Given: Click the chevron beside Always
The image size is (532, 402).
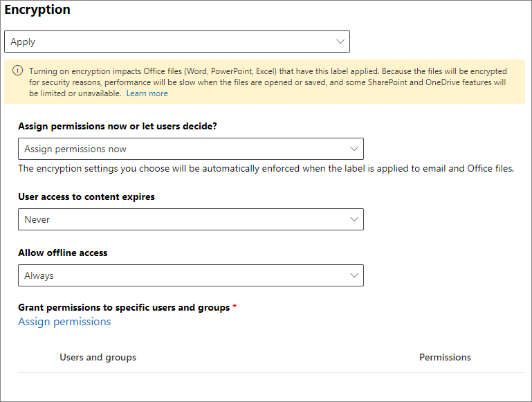Looking at the screenshot, I should (354, 275).
